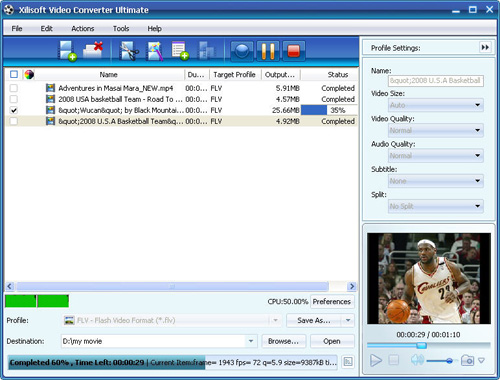Click the Preferences button
The height and width of the screenshot is (380, 500).
332,301
